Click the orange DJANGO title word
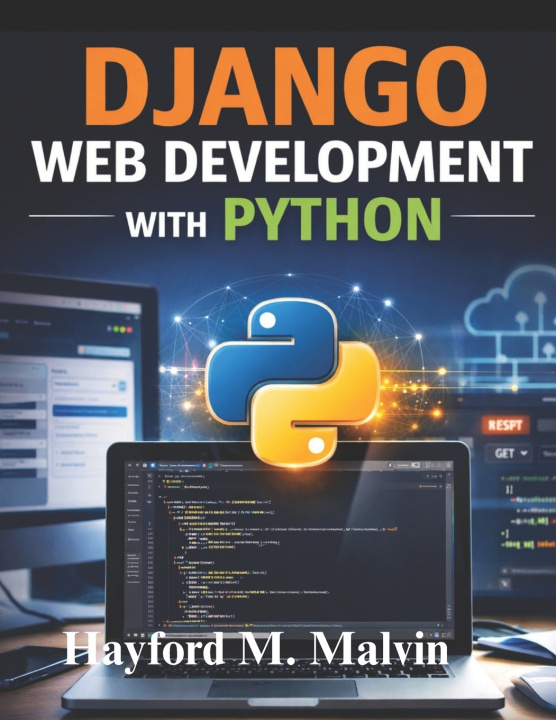 [x=286, y=85]
